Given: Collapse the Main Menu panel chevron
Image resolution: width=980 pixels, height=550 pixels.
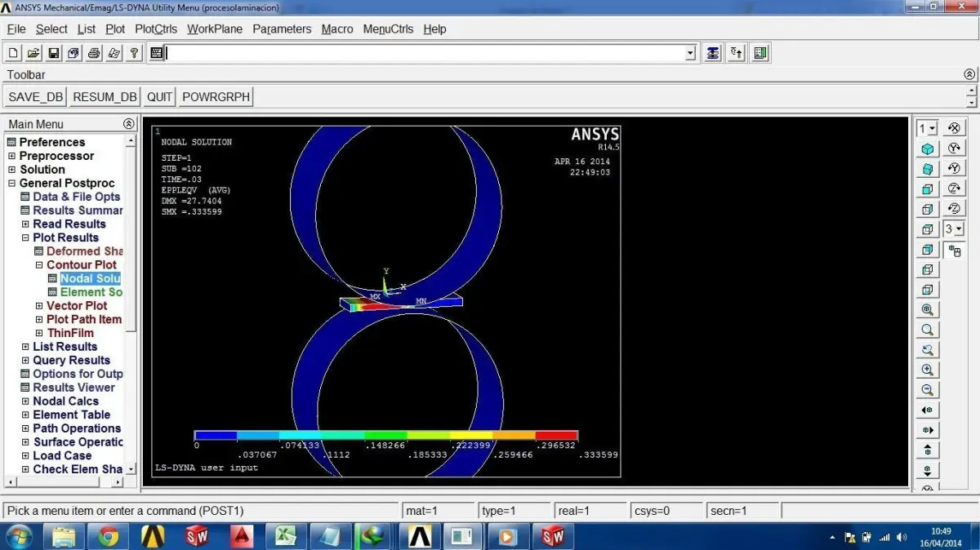Looking at the screenshot, I should pos(128,124).
